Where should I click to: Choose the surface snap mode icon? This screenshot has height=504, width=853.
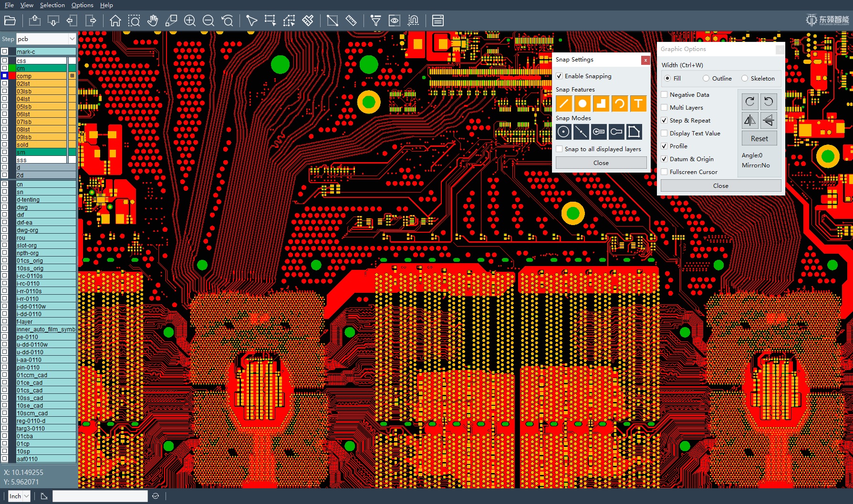634,132
